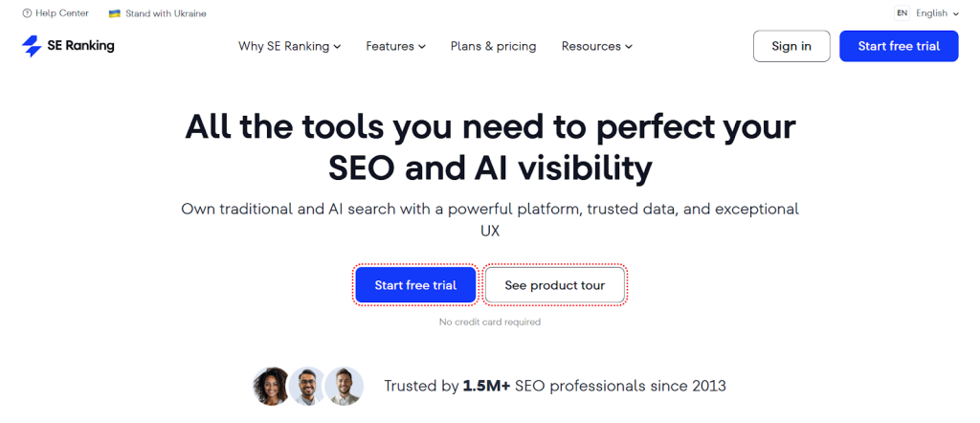Image resolution: width=980 pixels, height=423 pixels.
Task: Click the Help Center question mark icon
Action: (x=27, y=13)
